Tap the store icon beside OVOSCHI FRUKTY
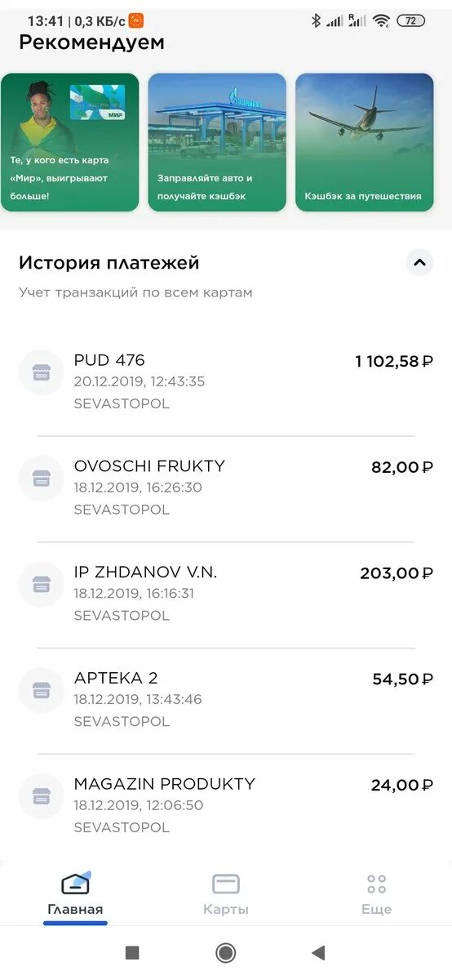The image size is (452, 980). click(41, 479)
